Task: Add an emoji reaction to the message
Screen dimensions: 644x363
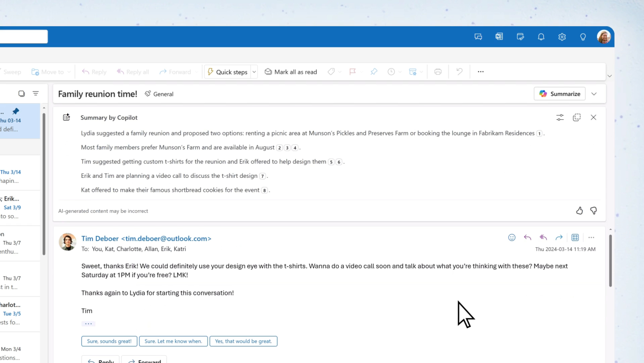Action: (x=512, y=238)
